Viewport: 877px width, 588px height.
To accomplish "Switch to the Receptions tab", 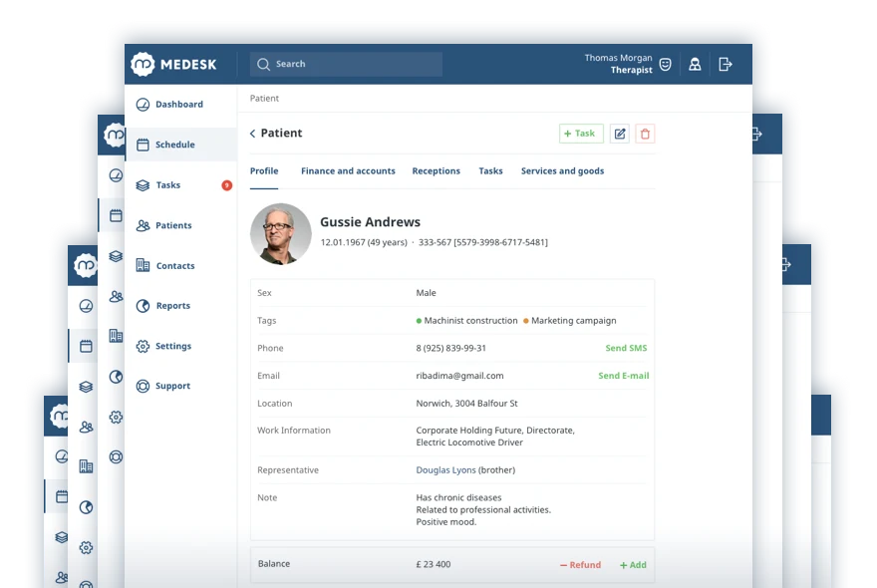I will pos(437,171).
